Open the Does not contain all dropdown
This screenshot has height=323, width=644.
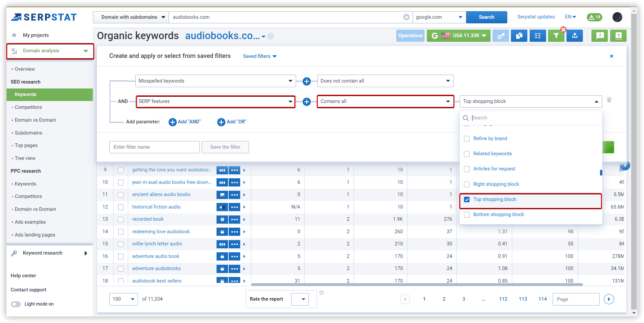pyautogui.click(x=385, y=81)
